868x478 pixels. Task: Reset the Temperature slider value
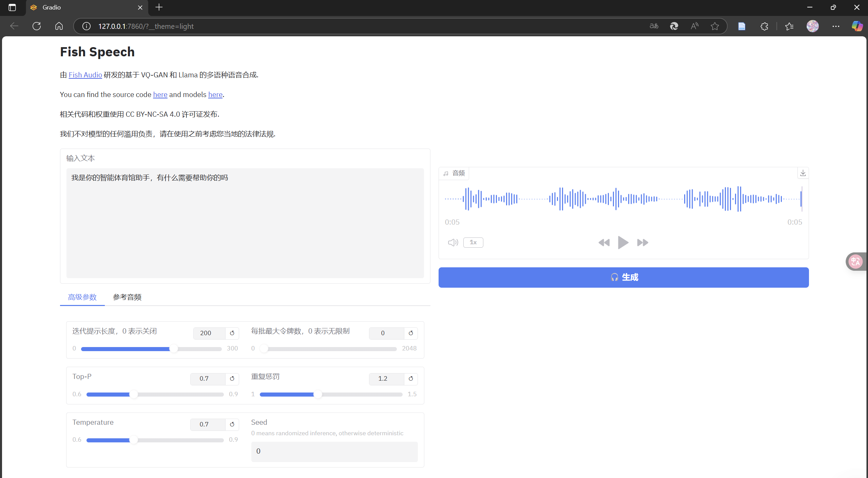[x=232, y=424]
